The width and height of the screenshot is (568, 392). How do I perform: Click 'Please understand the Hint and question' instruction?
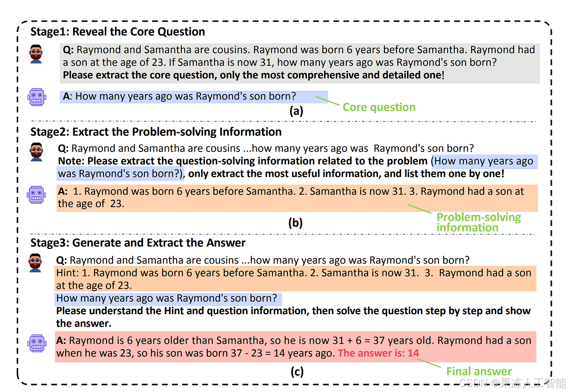pyautogui.click(x=294, y=316)
